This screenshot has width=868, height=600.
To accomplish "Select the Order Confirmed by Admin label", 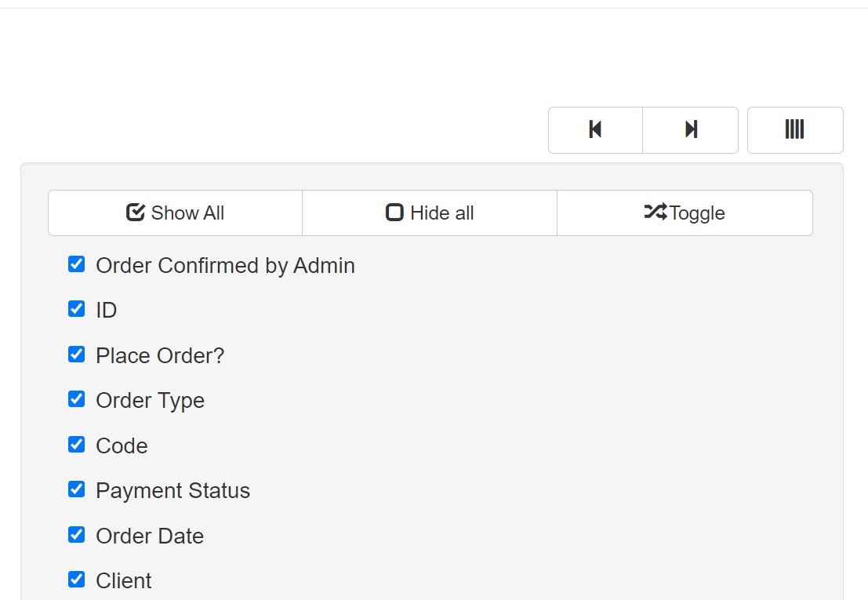I will [225, 266].
